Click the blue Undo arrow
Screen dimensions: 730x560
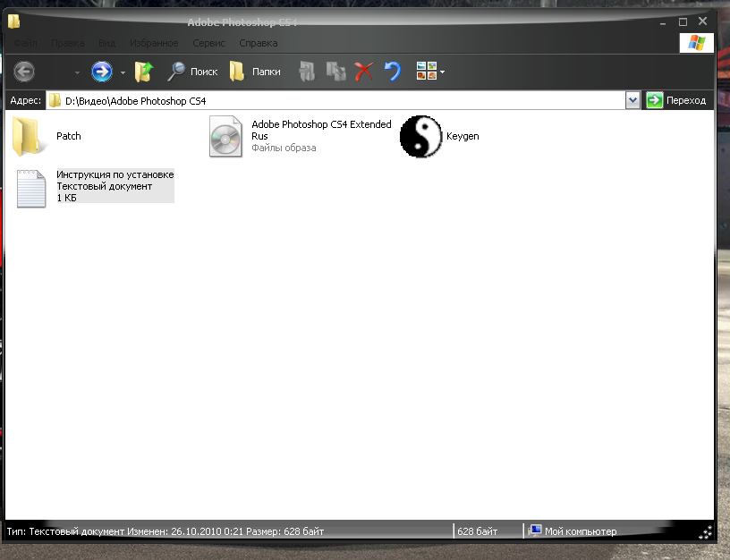[x=393, y=72]
